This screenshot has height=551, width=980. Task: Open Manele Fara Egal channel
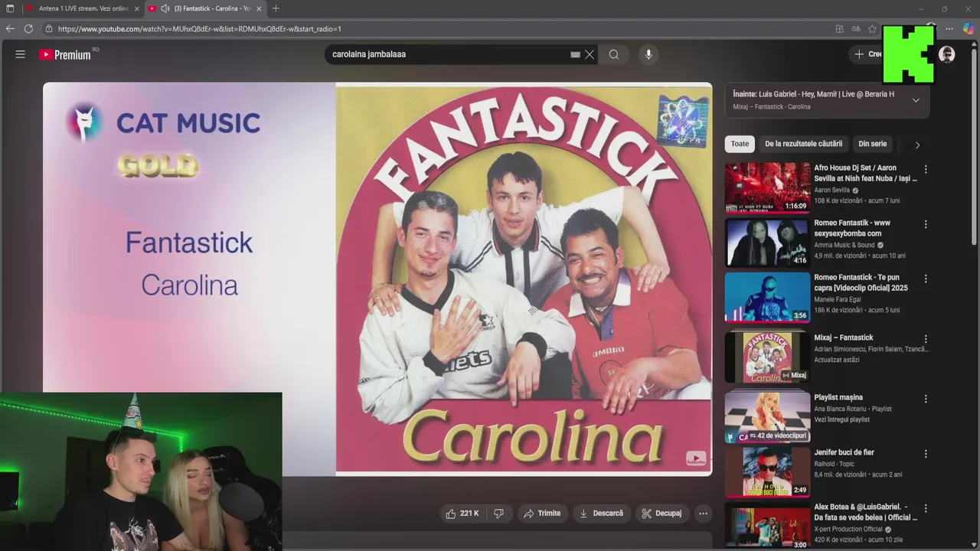pos(837,299)
